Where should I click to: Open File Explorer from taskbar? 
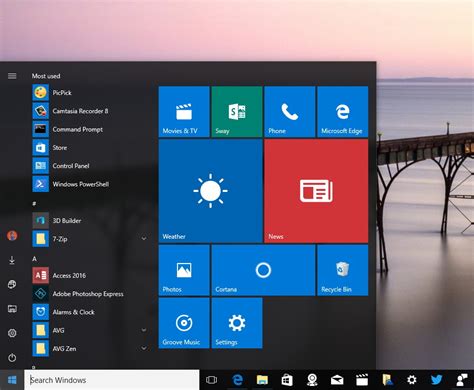tap(262, 380)
